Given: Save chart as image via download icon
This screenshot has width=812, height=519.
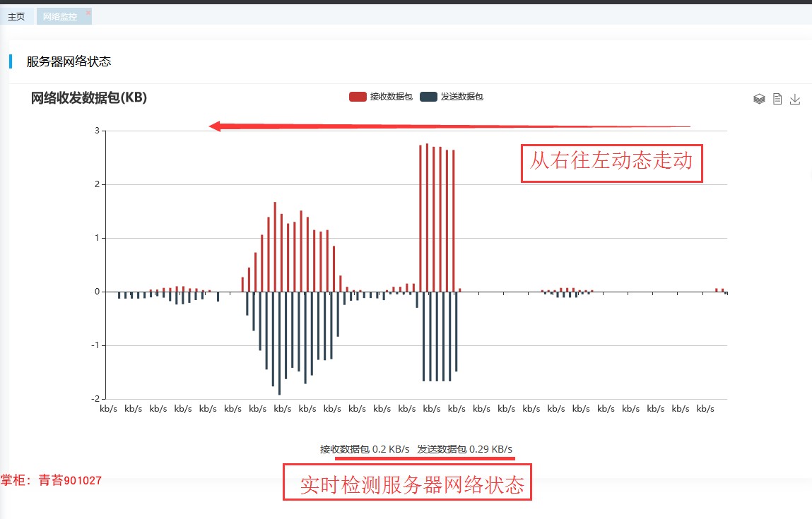Looking at the screenshot, I should pyautogui.click(x=795, y=99).
